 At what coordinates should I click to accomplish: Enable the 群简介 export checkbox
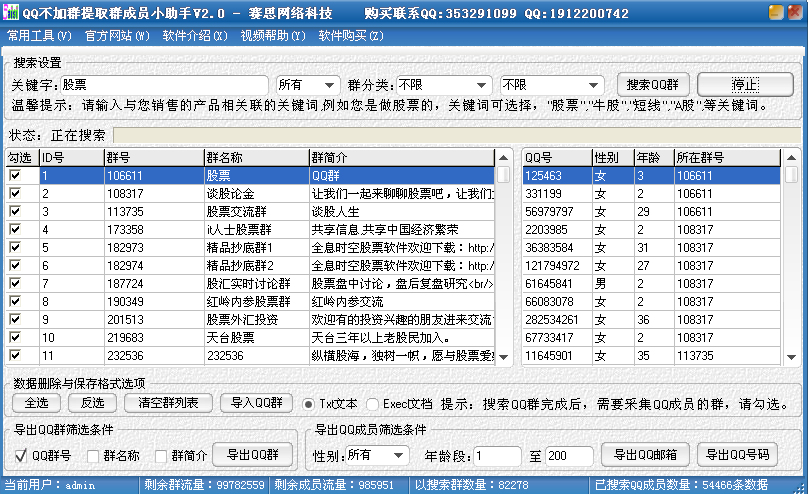point(159,456)
